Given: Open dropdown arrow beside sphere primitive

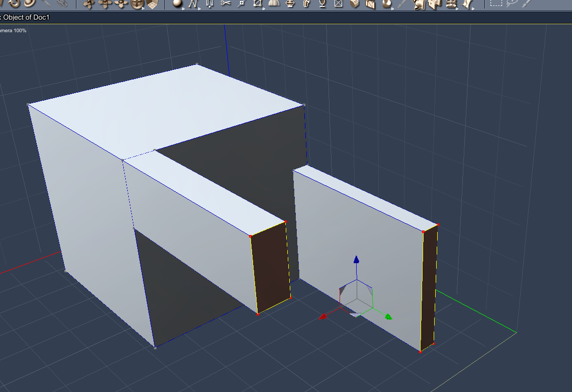Looking at the screenshot, I should point(183,9).
